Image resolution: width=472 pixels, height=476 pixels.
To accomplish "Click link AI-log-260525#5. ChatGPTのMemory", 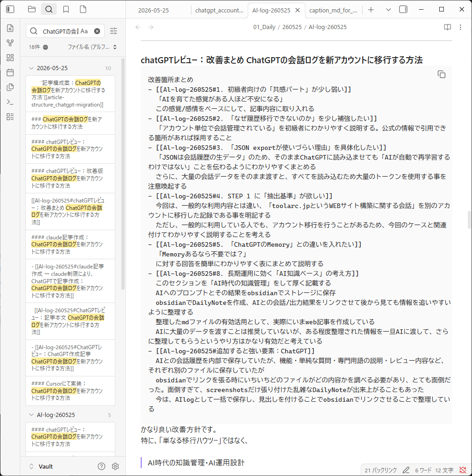I will pos(258,244).
